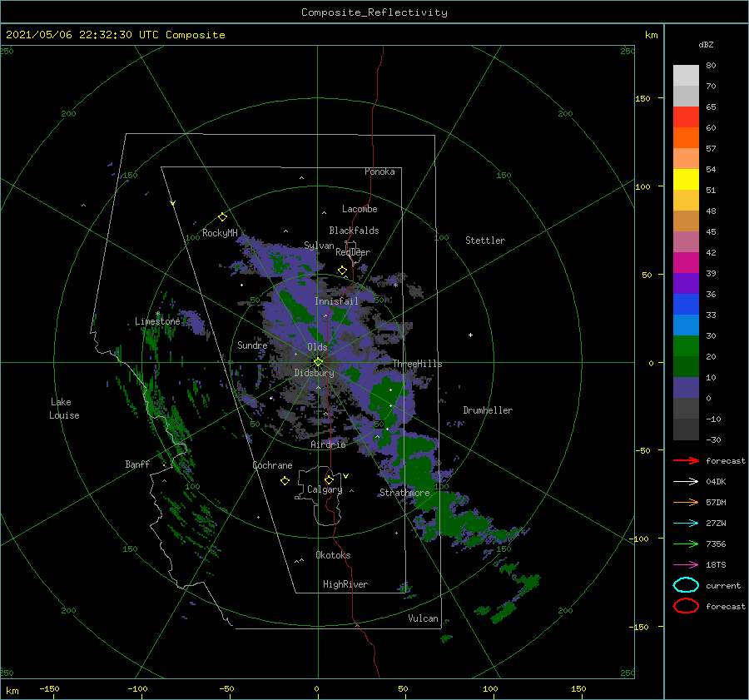
Task: Click yellow diamond marker below Cochrane
Action: pyautogui.click(x=285, y=481)
